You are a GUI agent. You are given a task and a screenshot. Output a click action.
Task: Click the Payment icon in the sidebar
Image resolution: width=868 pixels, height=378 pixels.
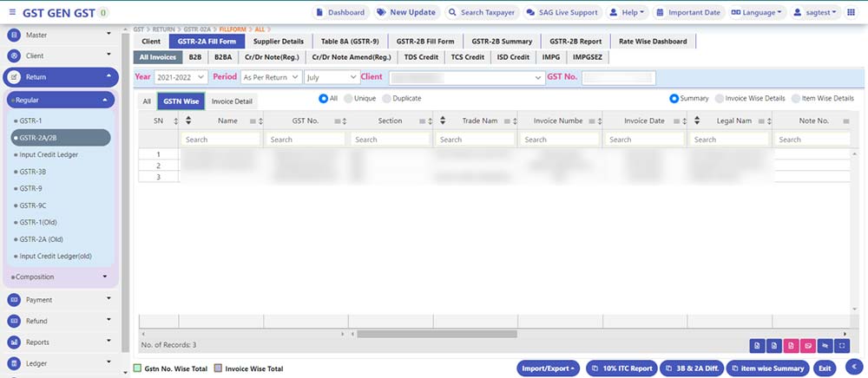pos(16,300)
